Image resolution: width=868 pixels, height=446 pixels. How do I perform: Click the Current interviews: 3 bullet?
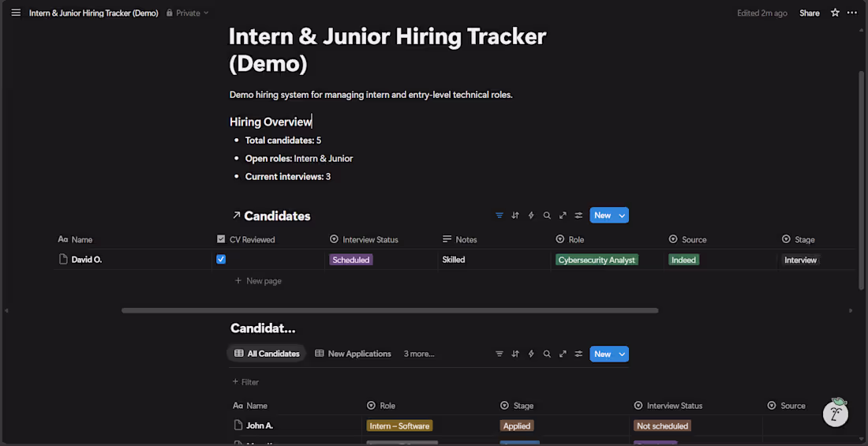[x=288, y=177]
